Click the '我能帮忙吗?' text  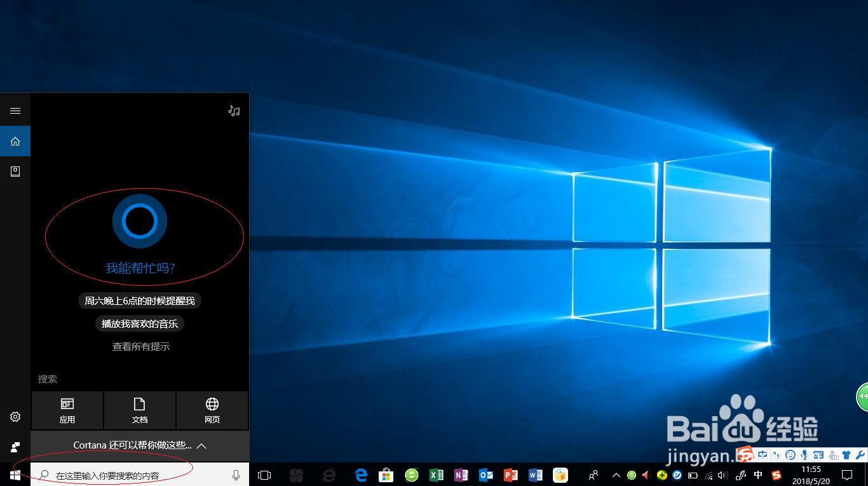click(x=140, y=269)
